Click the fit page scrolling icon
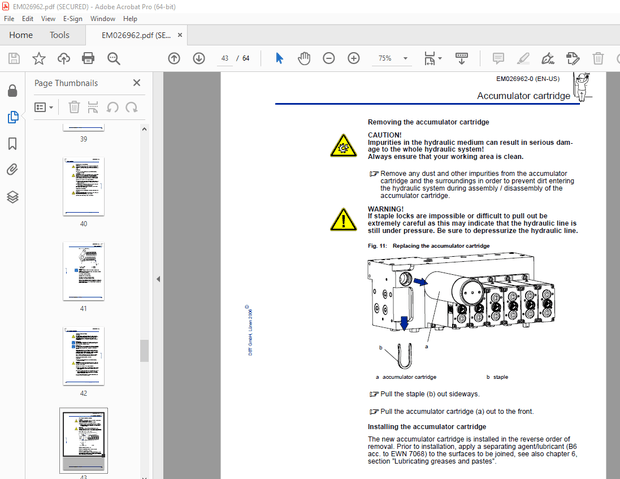Image resolution: width=620 pixels, height=479 pixels. click(x=429, y=59)
